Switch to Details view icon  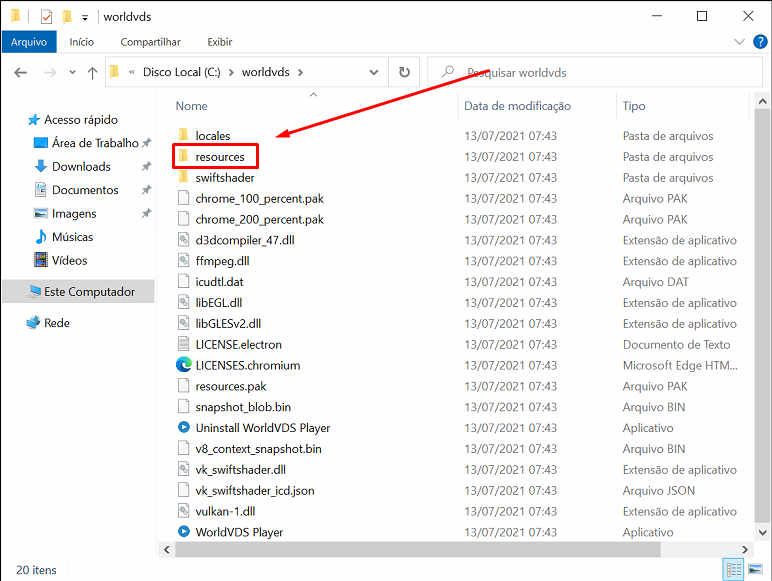coord(733,570)
